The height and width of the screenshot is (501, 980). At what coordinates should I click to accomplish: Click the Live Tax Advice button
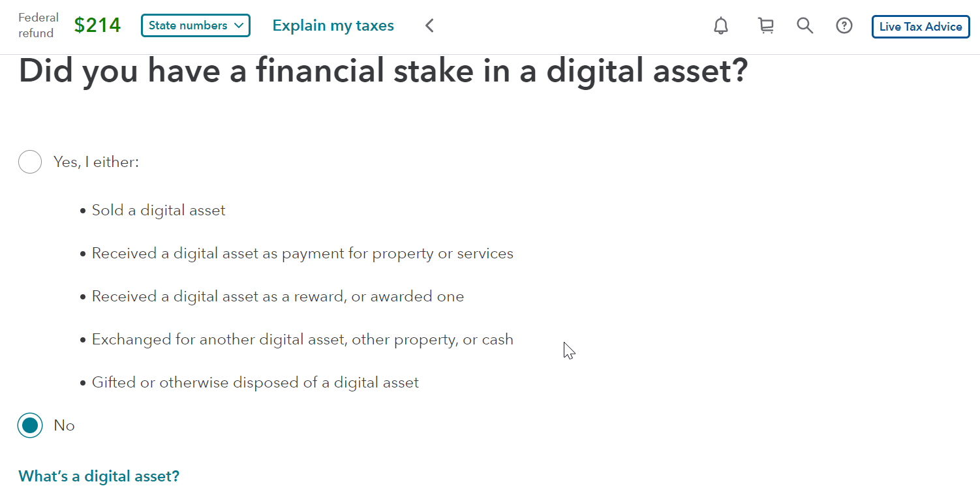921,27
